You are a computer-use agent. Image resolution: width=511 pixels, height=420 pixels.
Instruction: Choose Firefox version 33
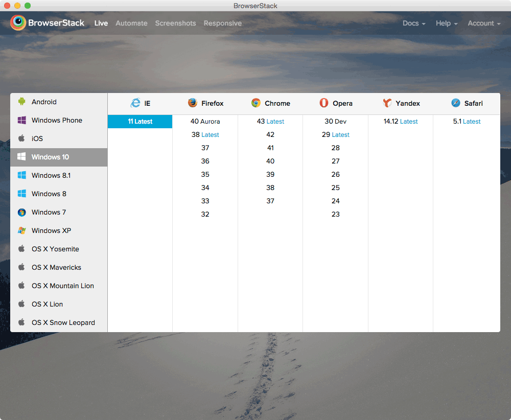point(205,201)
